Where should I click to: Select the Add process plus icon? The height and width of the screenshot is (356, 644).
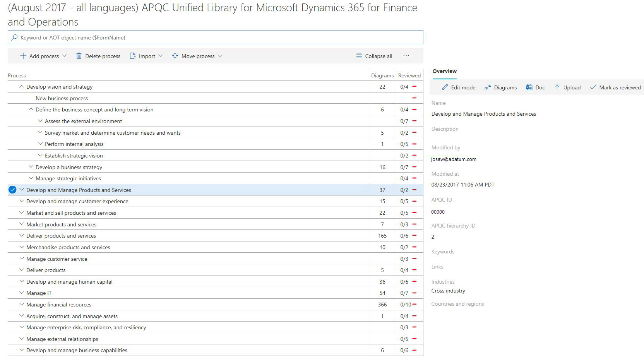point(23,56)
